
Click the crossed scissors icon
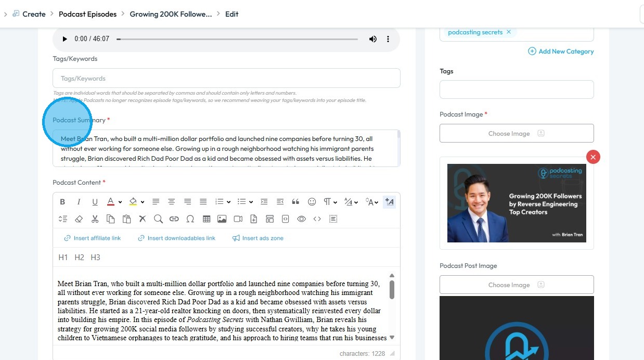click(x=142, y=219)
